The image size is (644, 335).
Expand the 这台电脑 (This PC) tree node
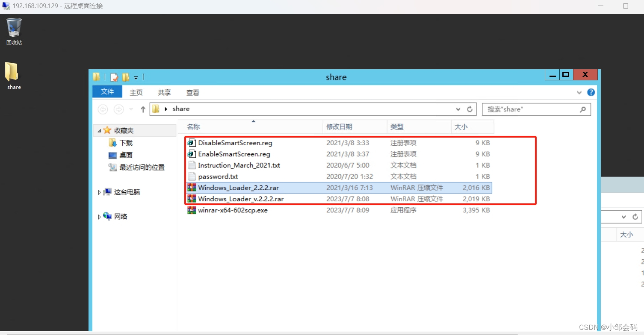100,192
